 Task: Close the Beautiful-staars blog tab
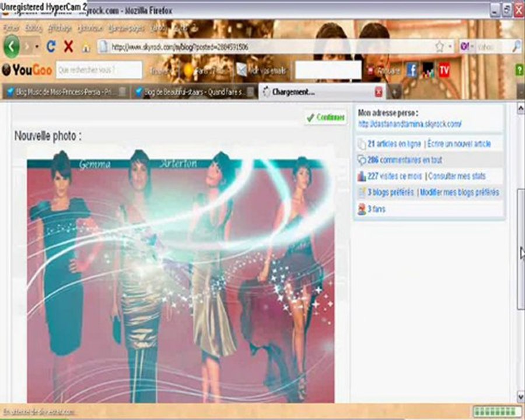tap(250, 92)
